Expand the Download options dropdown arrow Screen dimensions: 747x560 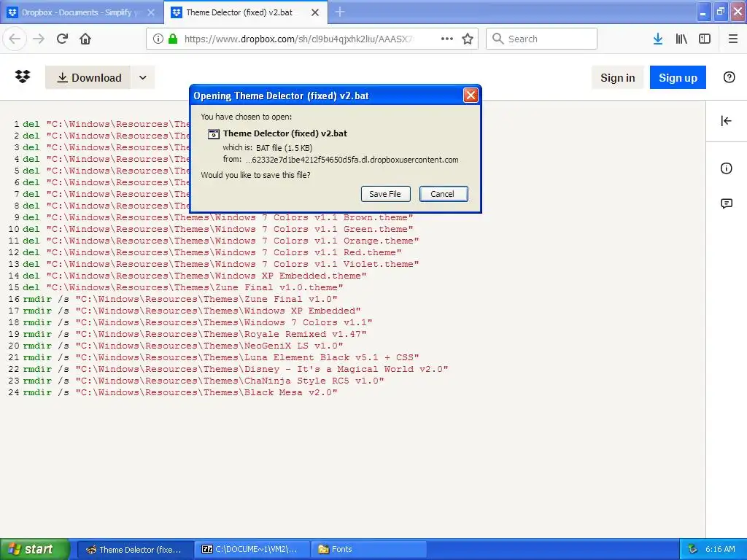click(142, 77)
